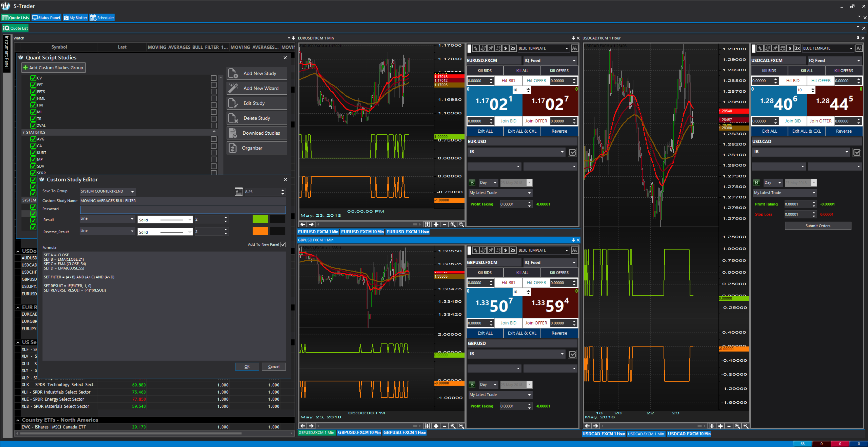Toggle Add To New Panel checkbox
868x447 pixels.
(283, 244)
